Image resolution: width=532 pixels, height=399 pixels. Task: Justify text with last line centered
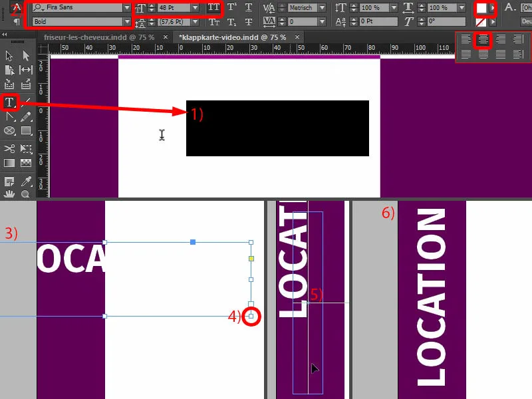tap(483, 54)
